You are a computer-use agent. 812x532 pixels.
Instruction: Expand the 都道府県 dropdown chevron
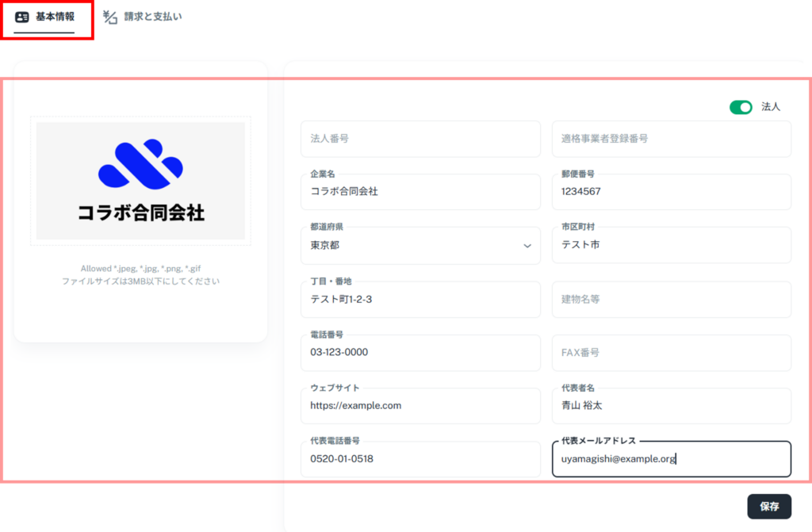[x=527, y=246]
